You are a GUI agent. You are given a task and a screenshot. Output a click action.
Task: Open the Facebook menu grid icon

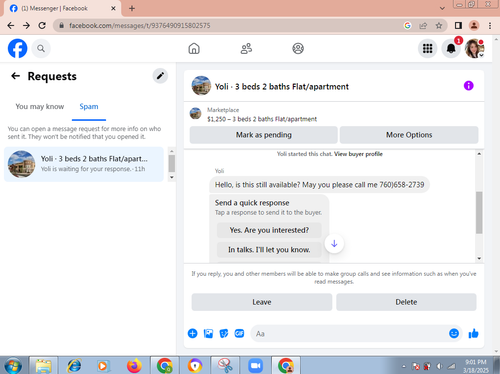tap(428, 49)
